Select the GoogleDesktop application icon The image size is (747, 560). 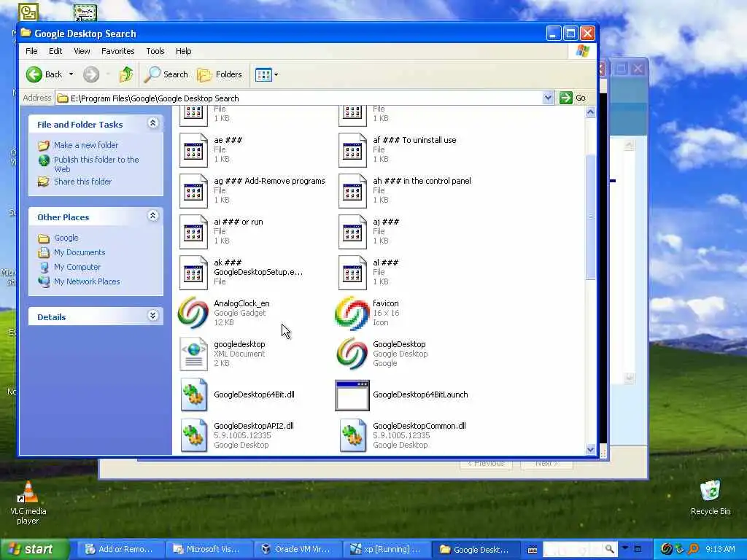click(x=352, y=354)
